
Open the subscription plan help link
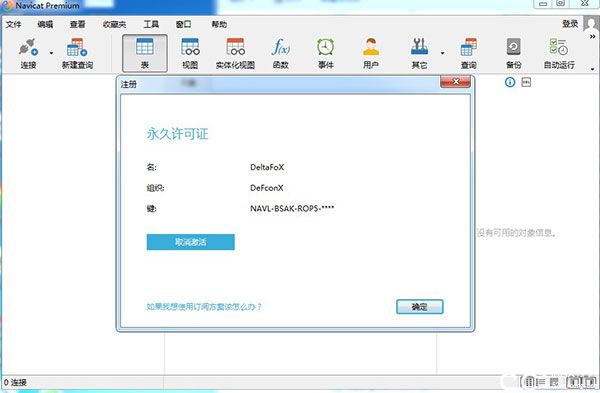204,307
